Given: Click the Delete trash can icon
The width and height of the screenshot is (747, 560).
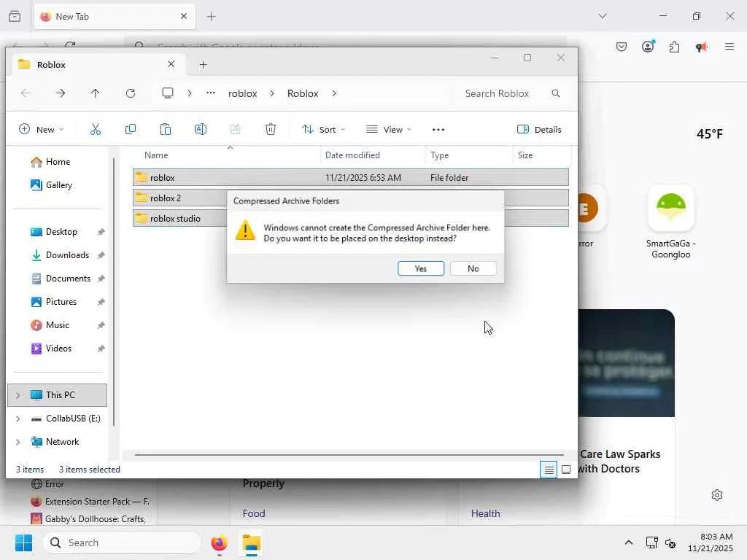Looking at the screenshot, I should (270, 130).
